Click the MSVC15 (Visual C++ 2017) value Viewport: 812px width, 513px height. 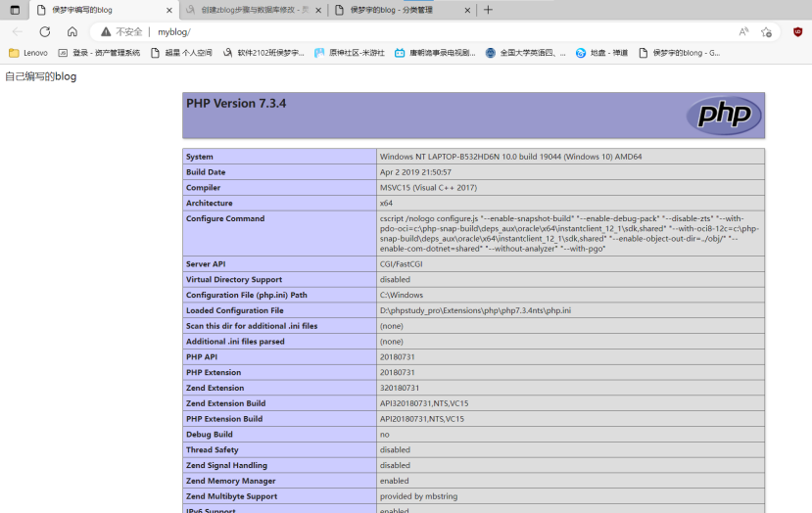coord(428,187)
